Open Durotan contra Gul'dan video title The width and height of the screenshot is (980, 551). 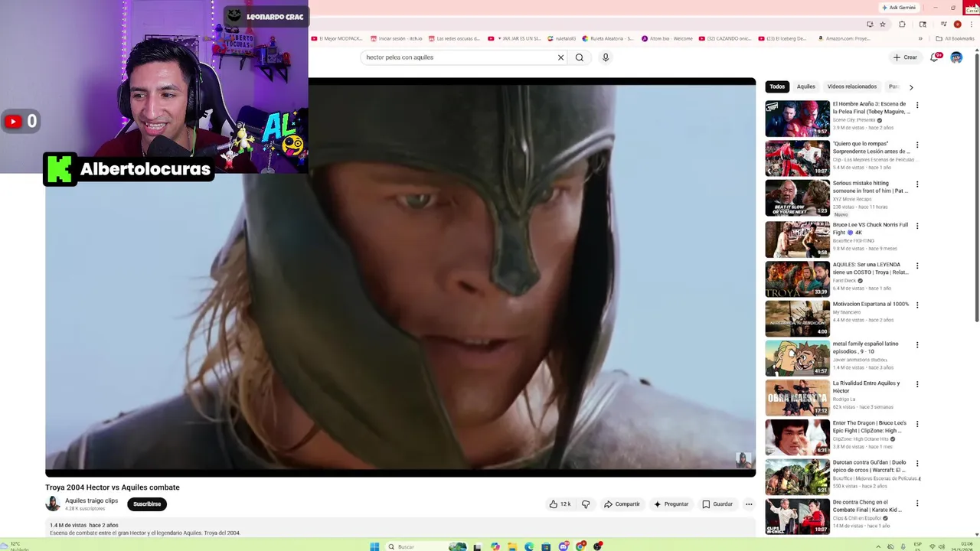[x=869, y=467]
